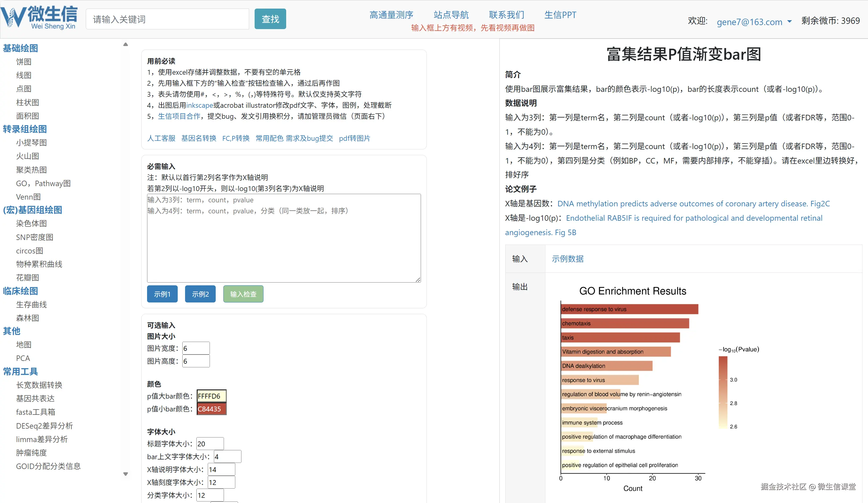Open 生信PPT in top navigation
The image size is (868, 503).
[560, 15]
